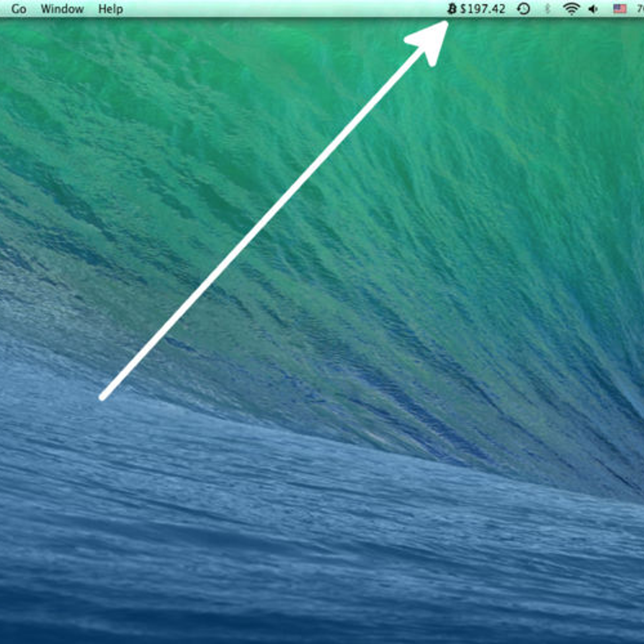Open the Time Machine menu bar icon
This screenshot has height=644, width=644.
(523, 9)
